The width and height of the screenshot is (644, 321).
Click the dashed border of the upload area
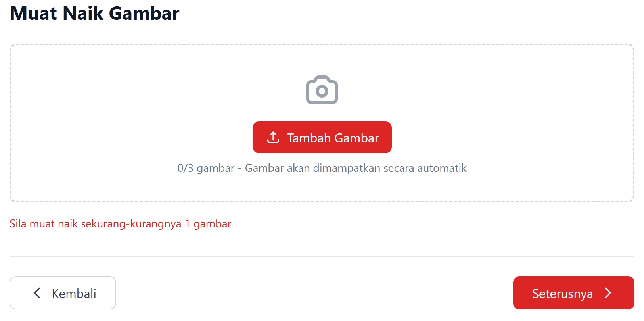pyautogui.click(x=322, y=44)
